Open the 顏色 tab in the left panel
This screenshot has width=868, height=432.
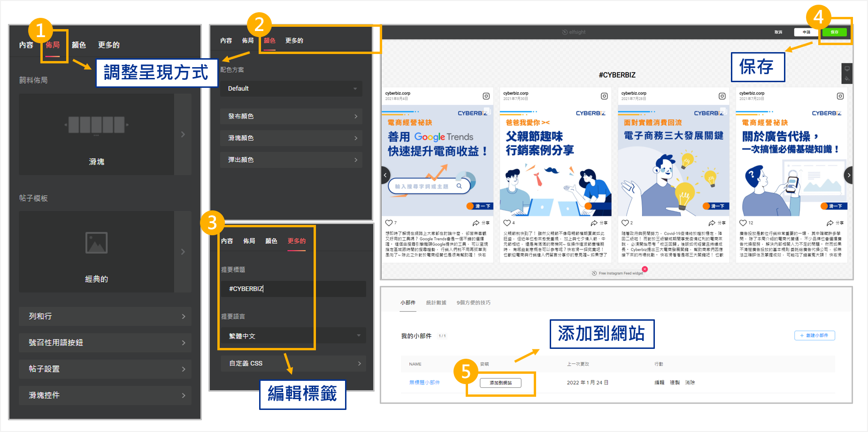pos(79,45)
